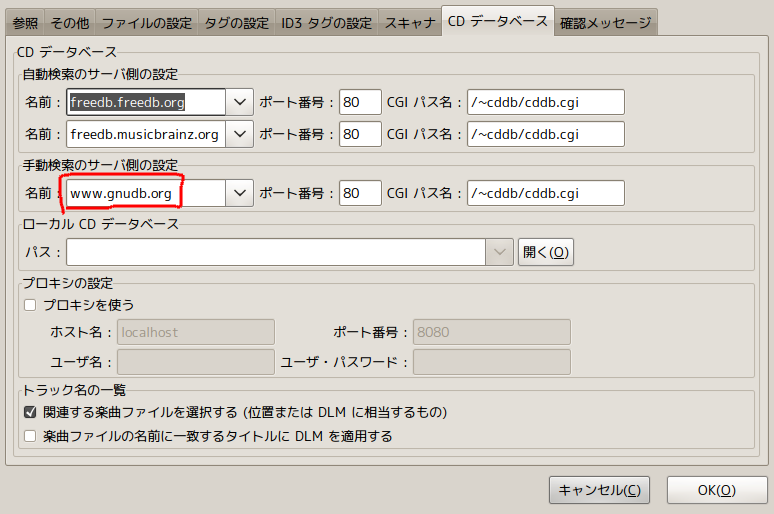Click the 開く(O) button

coord(546,252)
